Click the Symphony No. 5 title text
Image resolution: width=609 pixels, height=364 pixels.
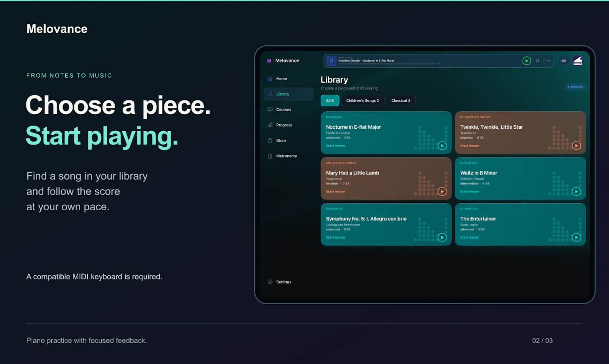coord(366,219)
